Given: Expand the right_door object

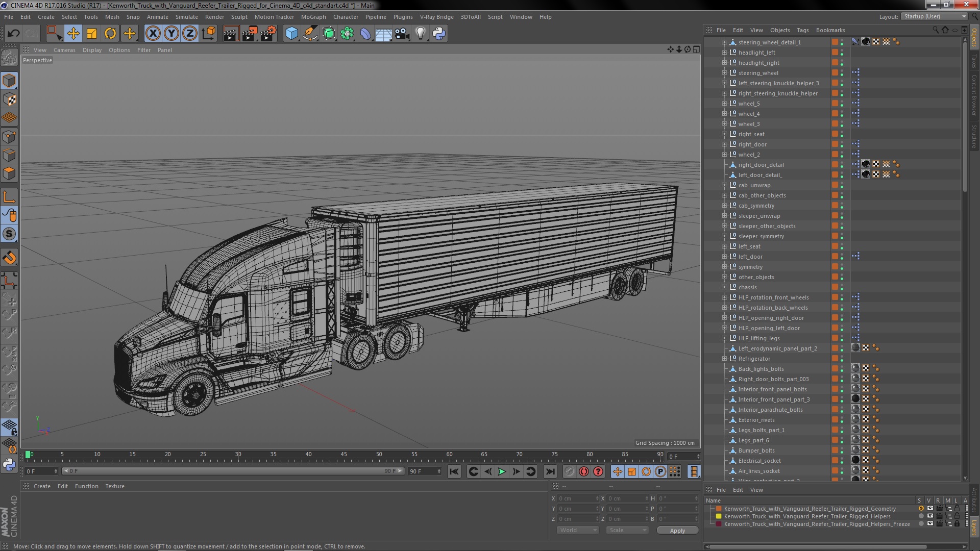Looking at the screenshot, I should coord(724,144).
